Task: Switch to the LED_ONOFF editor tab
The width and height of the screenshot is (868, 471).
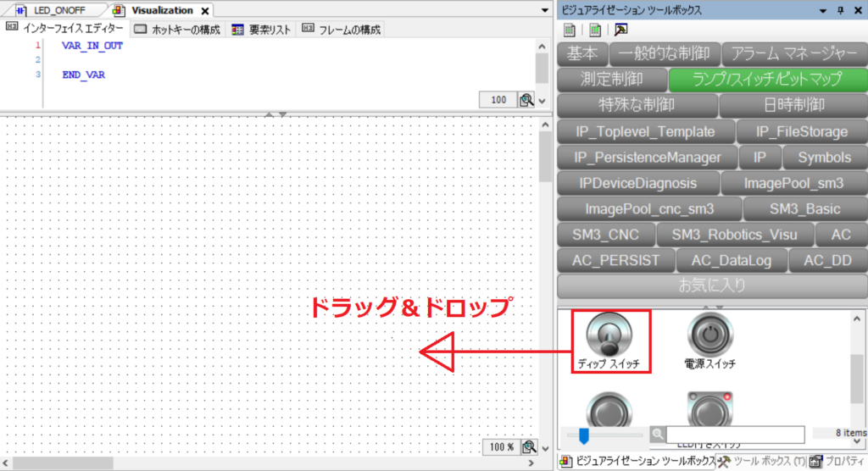Action: (x=55, y=10)
